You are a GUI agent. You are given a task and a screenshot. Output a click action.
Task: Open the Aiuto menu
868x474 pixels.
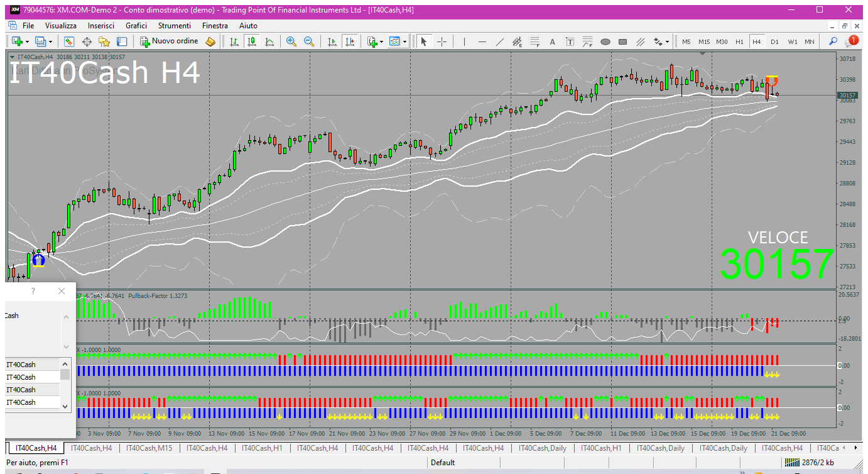click(248, 26)
